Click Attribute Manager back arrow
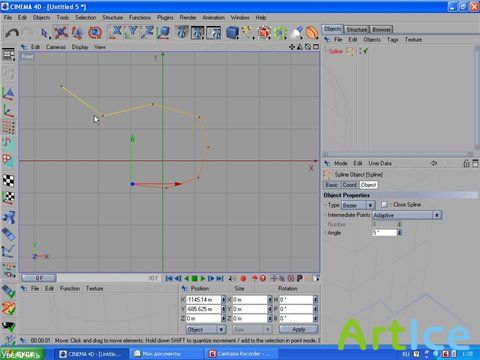480x360 pixels. pos(434,163)
